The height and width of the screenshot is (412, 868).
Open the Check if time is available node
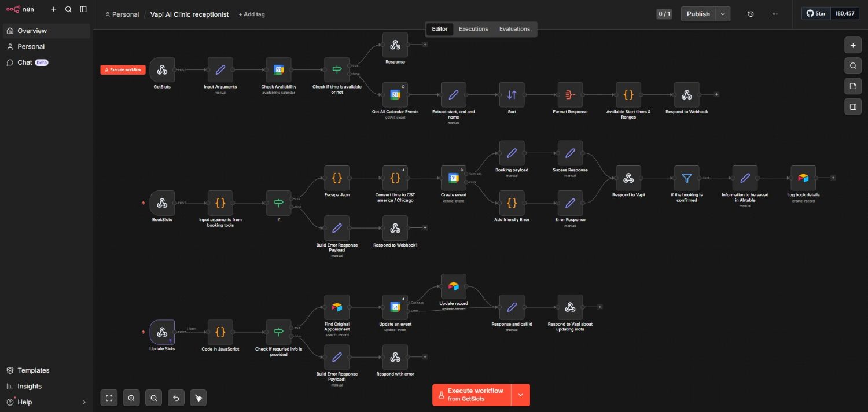(337, 70)
